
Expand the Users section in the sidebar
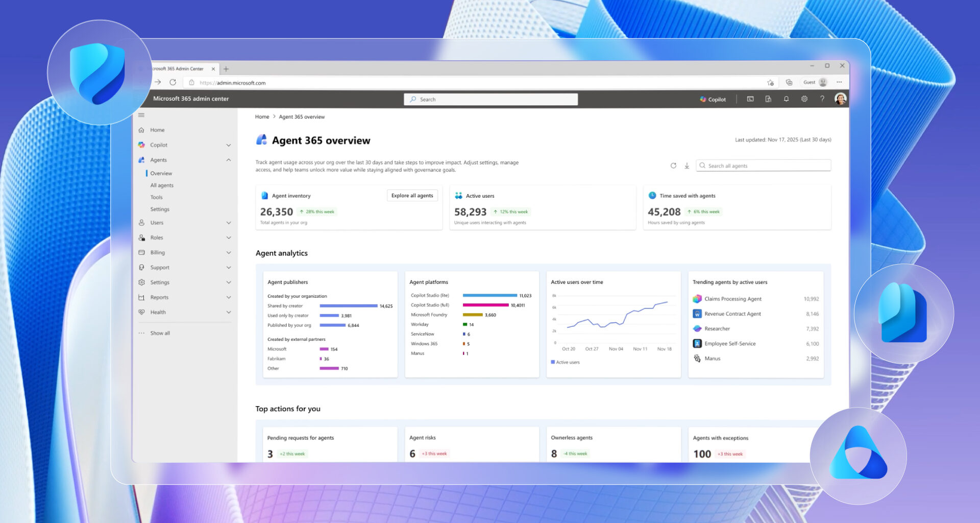point(228,223)
